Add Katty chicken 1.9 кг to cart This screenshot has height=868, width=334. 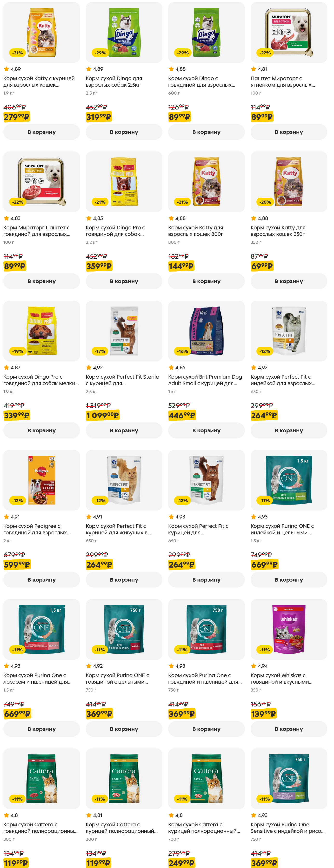41,132
